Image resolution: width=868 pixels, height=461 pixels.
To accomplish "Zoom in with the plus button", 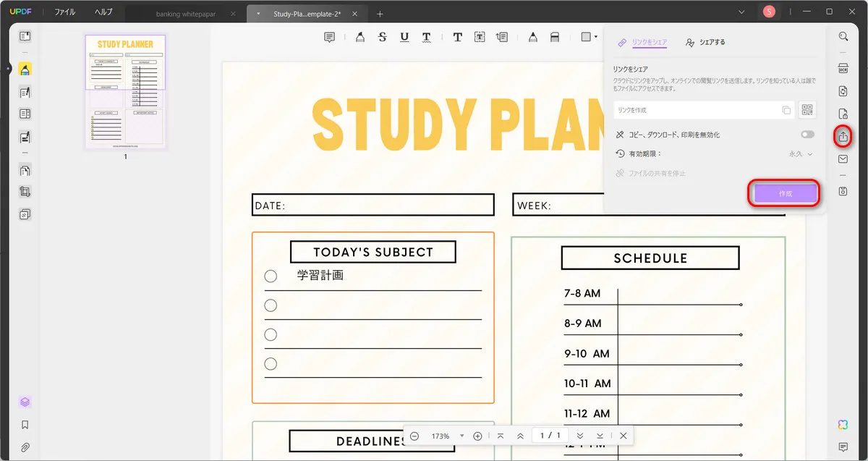I will point(477,436).
